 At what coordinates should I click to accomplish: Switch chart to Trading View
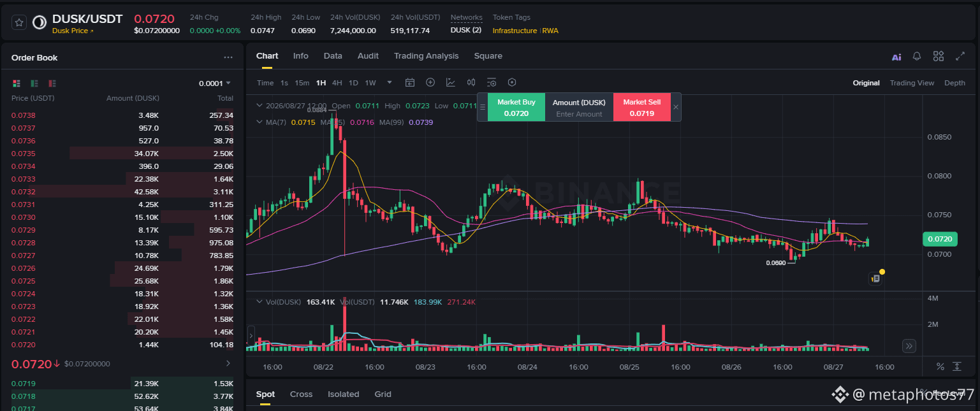pos(912,83)
